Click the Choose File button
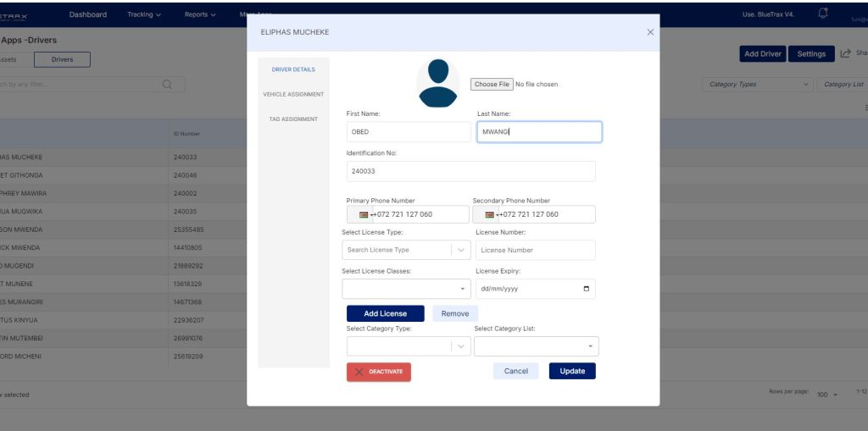The image size is (868, 431). click(x=492, y=84)
